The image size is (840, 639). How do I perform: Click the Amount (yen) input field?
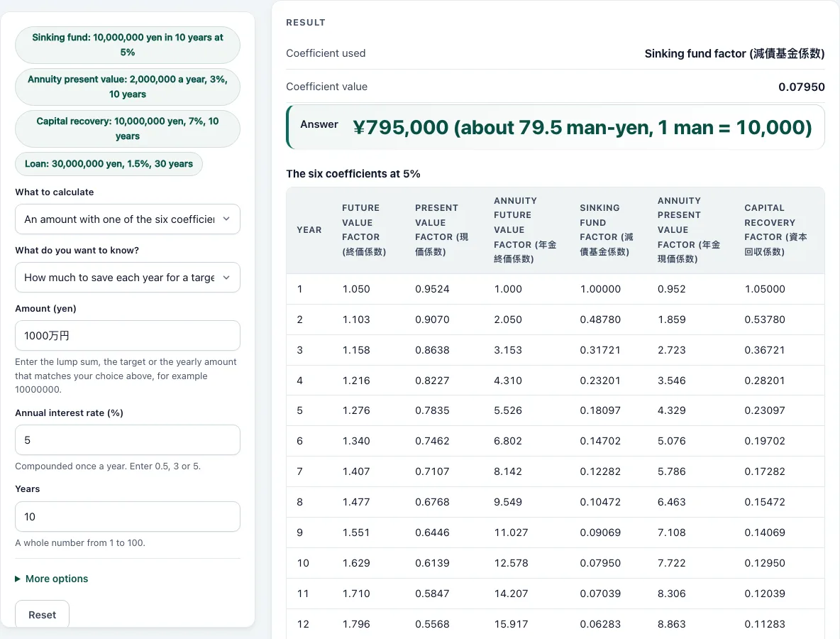(128, 336)
